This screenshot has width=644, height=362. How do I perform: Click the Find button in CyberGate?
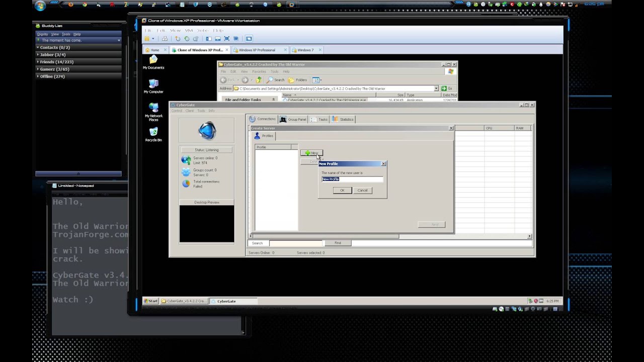pos(338,243)
